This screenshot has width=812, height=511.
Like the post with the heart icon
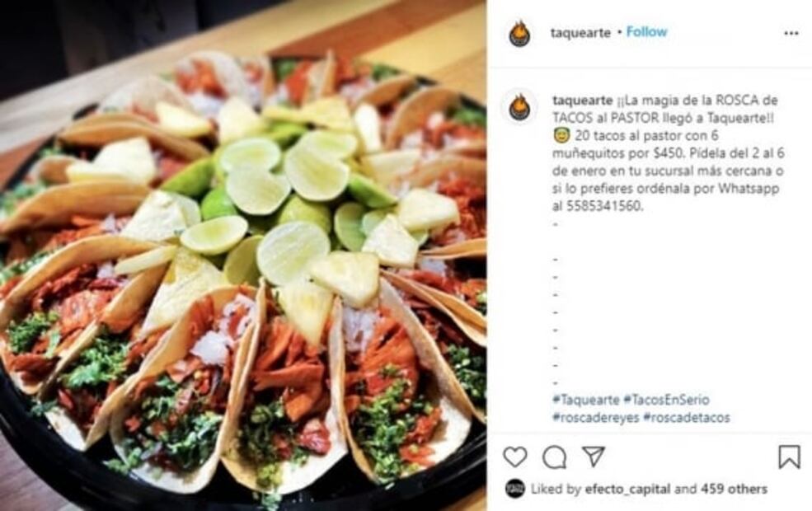pos(514,457)
